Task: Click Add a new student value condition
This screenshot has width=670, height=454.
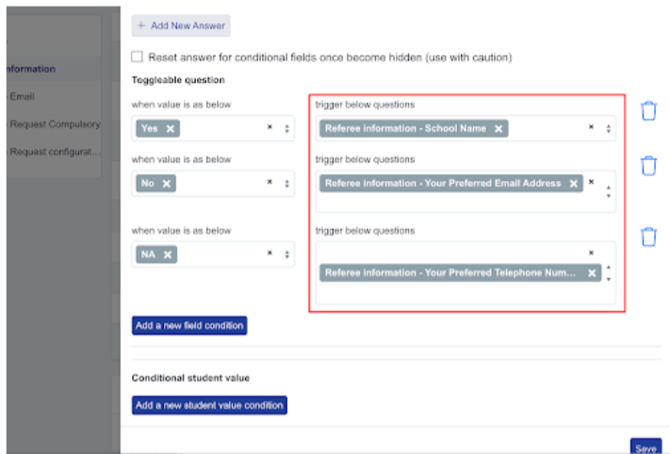Action: pos(210,405)
